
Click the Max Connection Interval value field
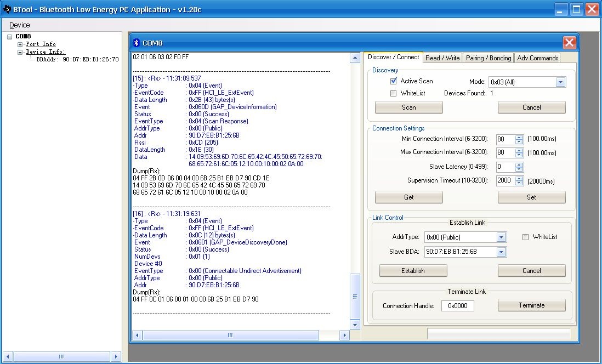506,153
